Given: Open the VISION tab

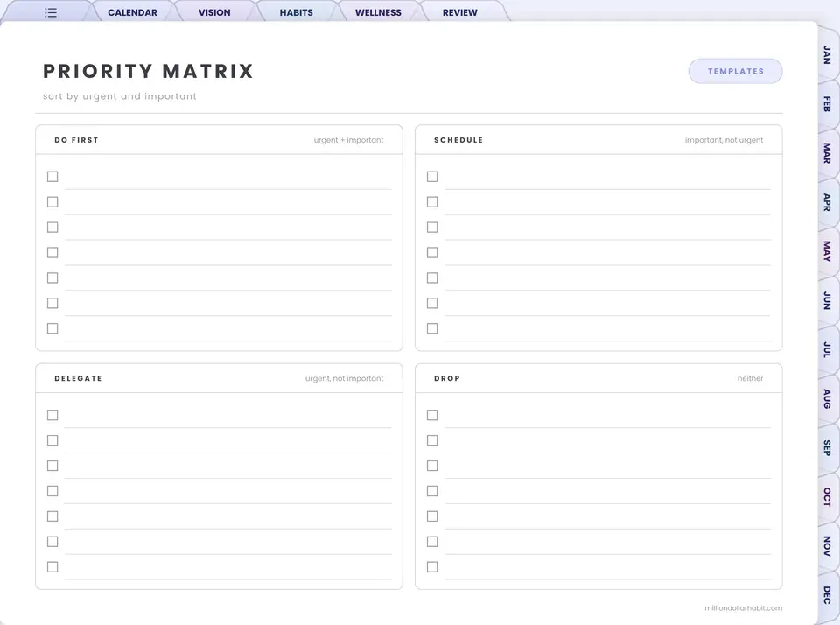Looking at the screenshot, I should coord(214,12).
